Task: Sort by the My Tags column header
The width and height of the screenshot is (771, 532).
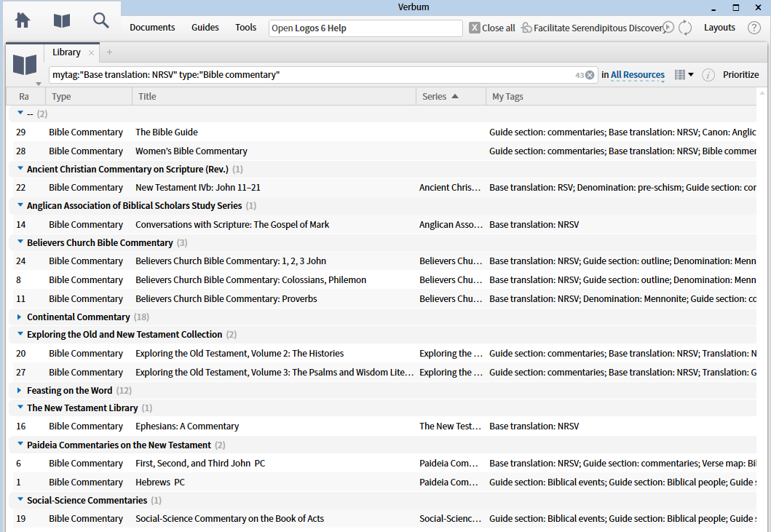Action: (x=621, y=96)
